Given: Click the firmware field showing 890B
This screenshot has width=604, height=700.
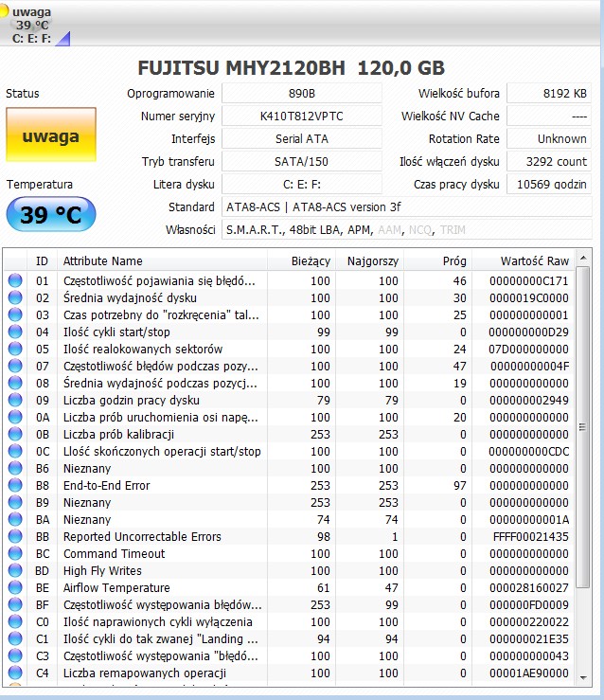Looking at the screenshot, I should [x=302, y=94].
